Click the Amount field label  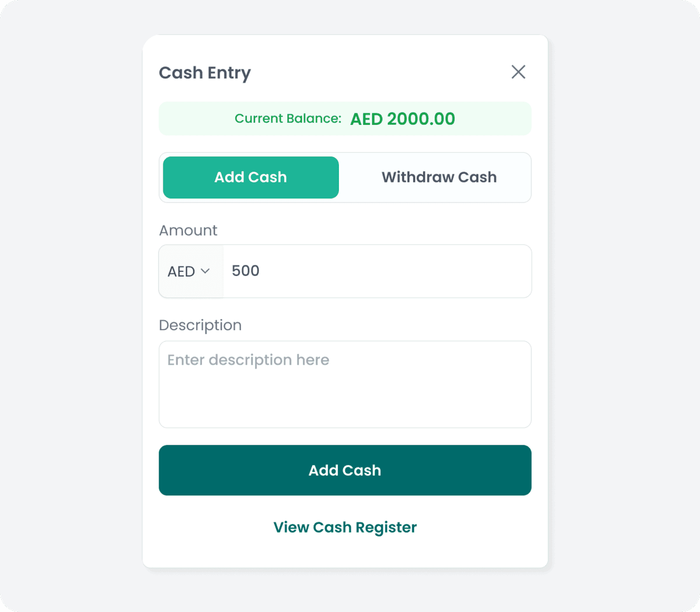pyautogui.click(x=188, y=230)
